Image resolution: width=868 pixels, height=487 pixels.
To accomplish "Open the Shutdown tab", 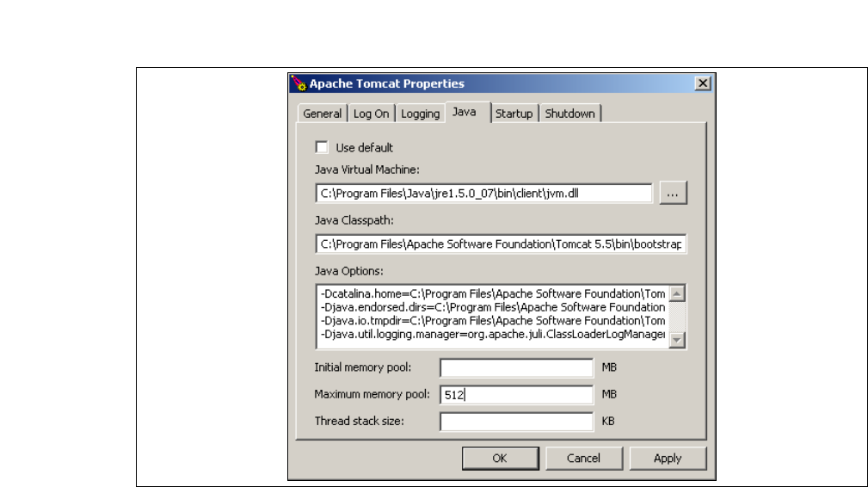I will click(569, 114).
